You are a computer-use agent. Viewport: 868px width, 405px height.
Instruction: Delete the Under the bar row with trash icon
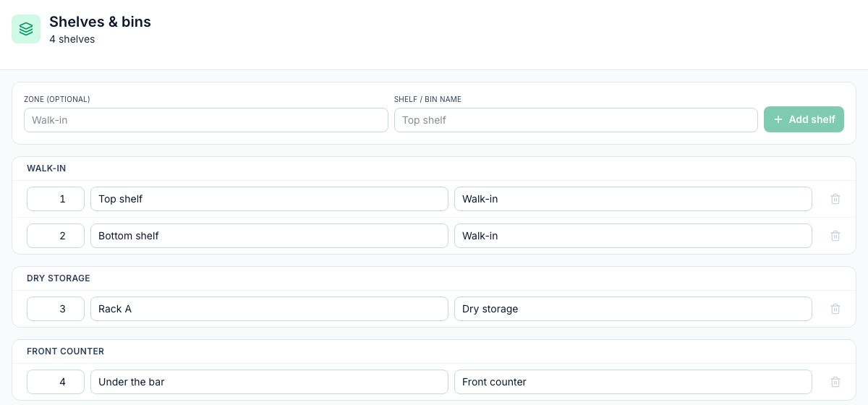[x=835, y=382]
